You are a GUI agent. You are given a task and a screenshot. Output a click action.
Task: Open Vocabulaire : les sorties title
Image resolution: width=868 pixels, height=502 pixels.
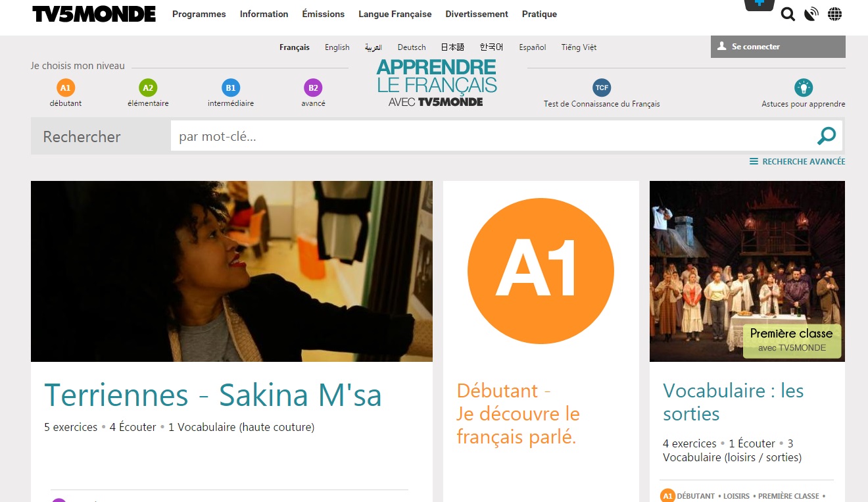pyautogui.click(x=733, y=402)
